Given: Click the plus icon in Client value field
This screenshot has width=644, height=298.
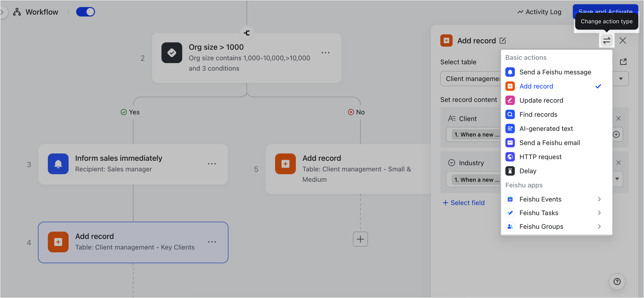Looking at the screenshot, I should [x=616, y=135].
